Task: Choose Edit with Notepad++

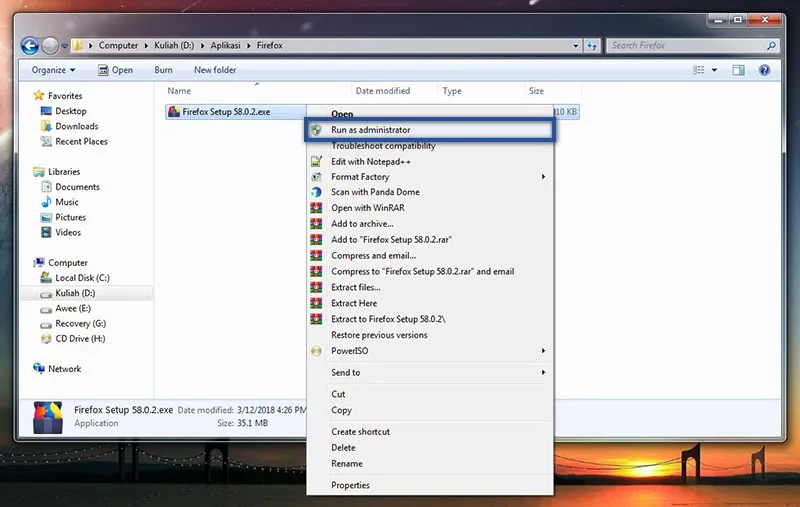Action: click(x=430, y=162)
